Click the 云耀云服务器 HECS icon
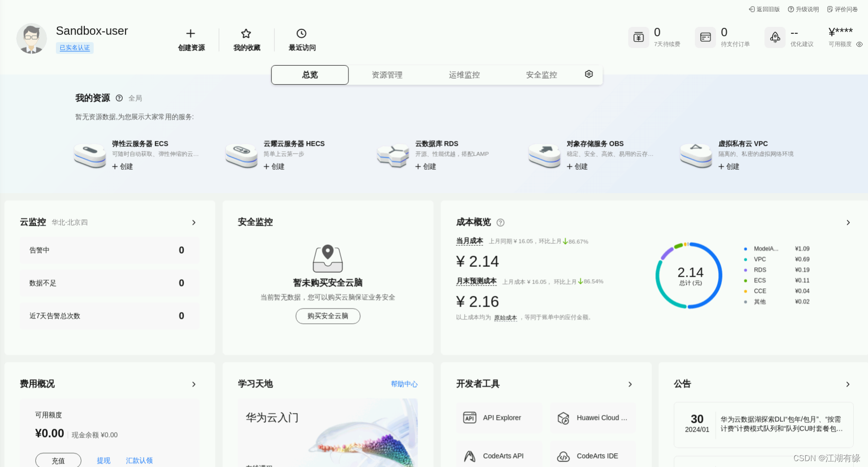This screenshot has height=467, width=868. click(x=241, y=156)
